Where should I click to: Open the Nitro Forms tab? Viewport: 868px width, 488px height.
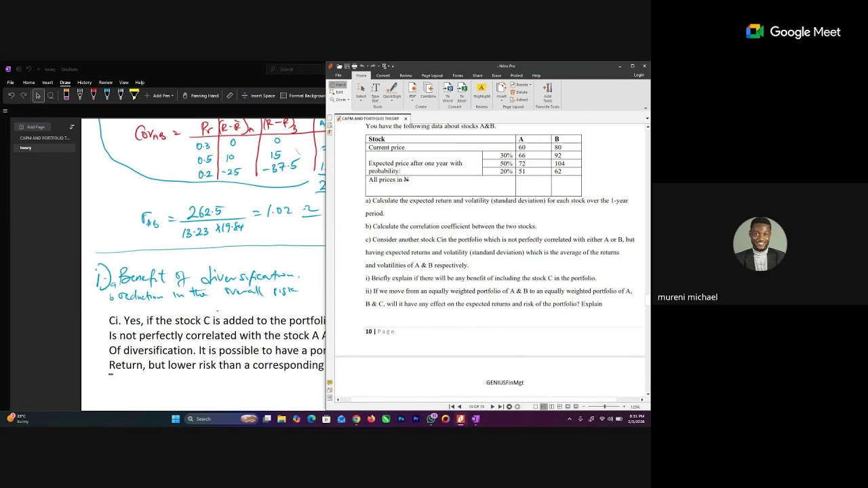[458, 75]
